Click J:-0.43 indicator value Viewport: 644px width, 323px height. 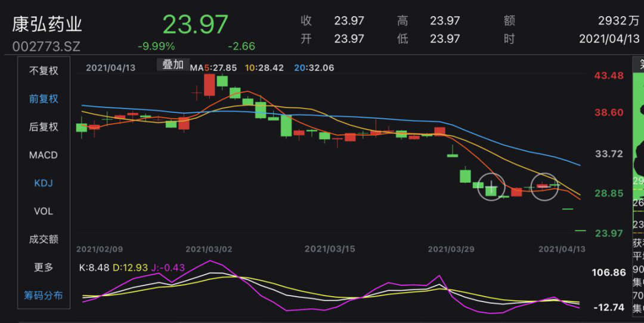pos(167,268)
